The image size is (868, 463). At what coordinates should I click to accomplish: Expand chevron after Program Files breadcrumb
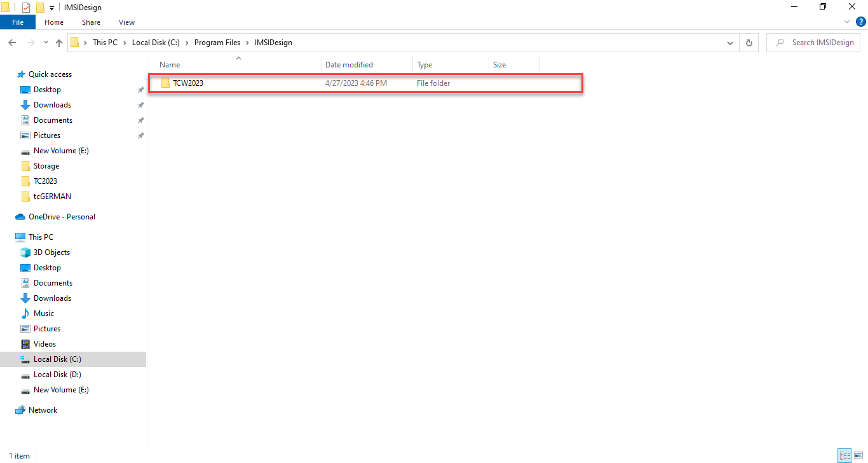point(247,43)
